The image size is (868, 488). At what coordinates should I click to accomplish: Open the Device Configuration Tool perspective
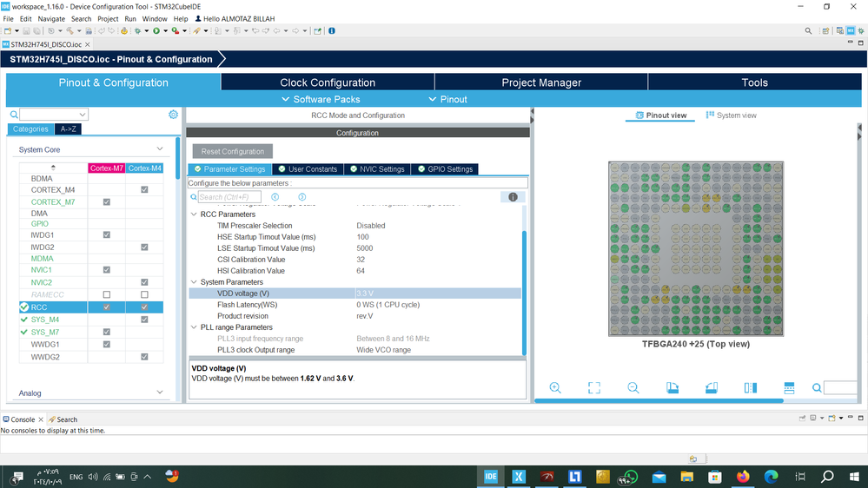coord(851,31)
